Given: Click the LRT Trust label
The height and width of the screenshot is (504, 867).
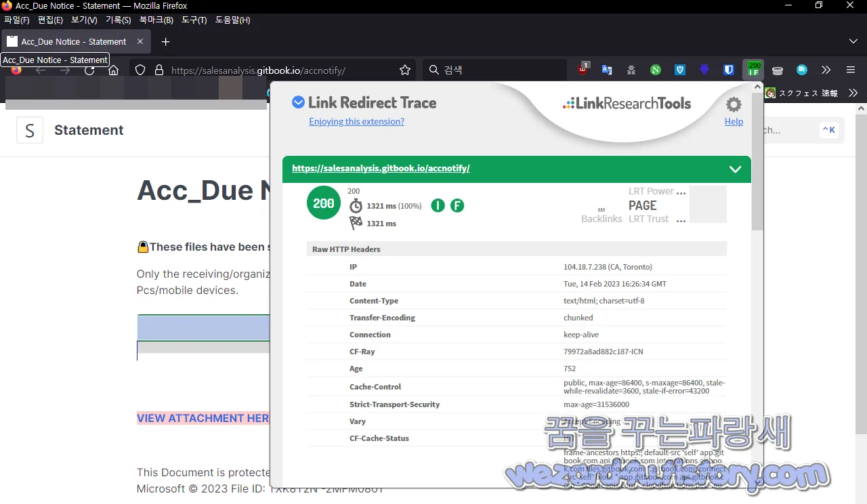Looking at the screenshot, I should pyautogui.click(x=648, y=219).
